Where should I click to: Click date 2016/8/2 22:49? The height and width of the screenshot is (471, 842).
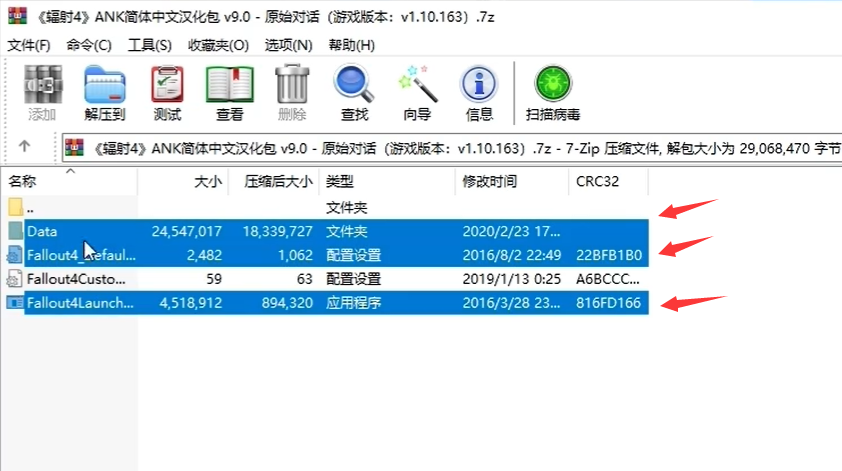coord(512,255)
